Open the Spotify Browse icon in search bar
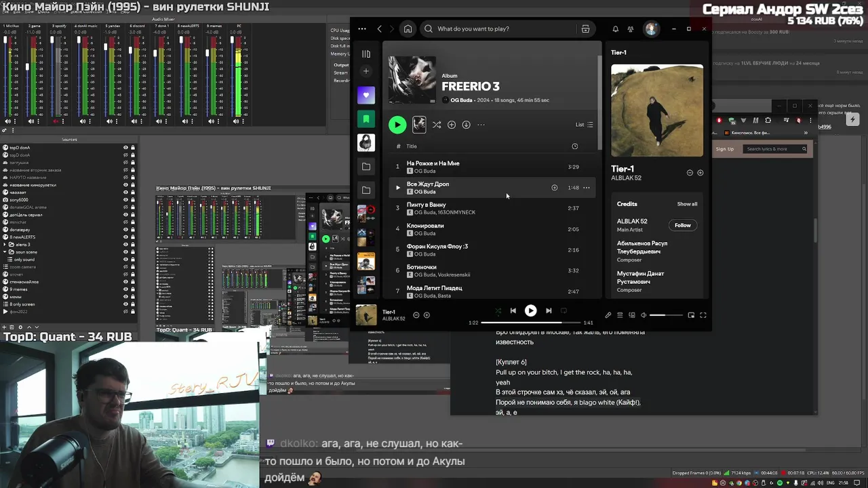The width and height of the screenshot is (868, 488). pos(585,29)
